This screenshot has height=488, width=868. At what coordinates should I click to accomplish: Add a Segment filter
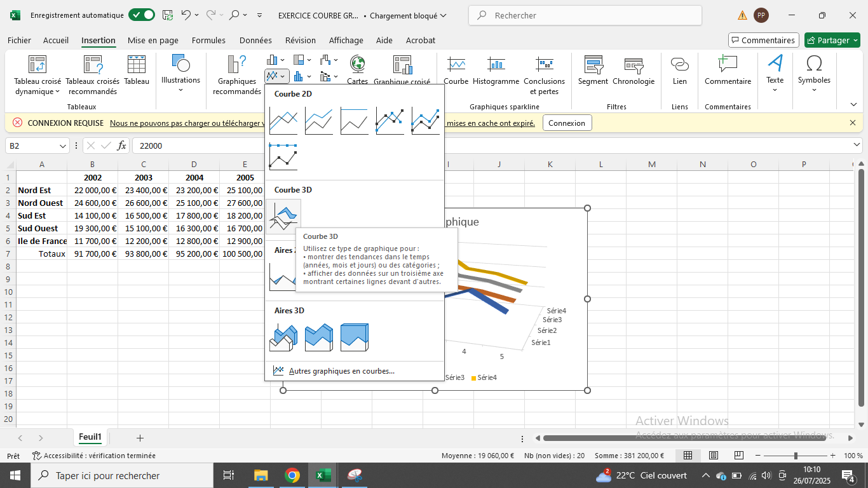tap(593, 71)
